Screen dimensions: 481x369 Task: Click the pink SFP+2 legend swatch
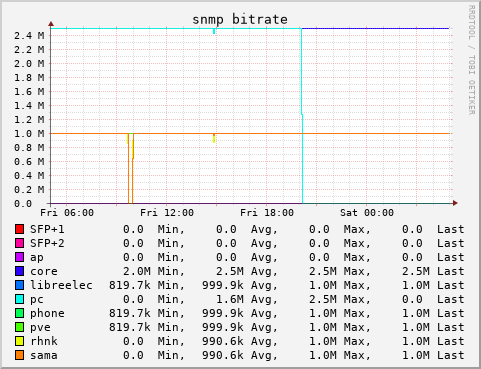click(19, 243)
